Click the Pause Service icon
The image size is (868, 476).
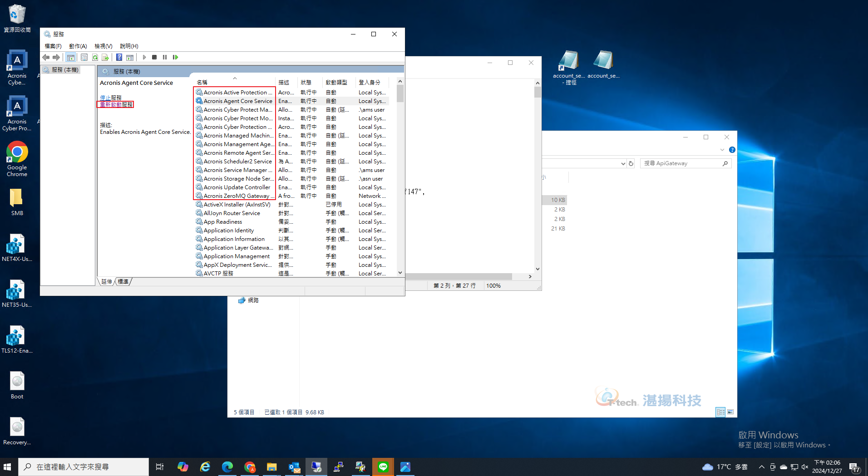(165, 57)
